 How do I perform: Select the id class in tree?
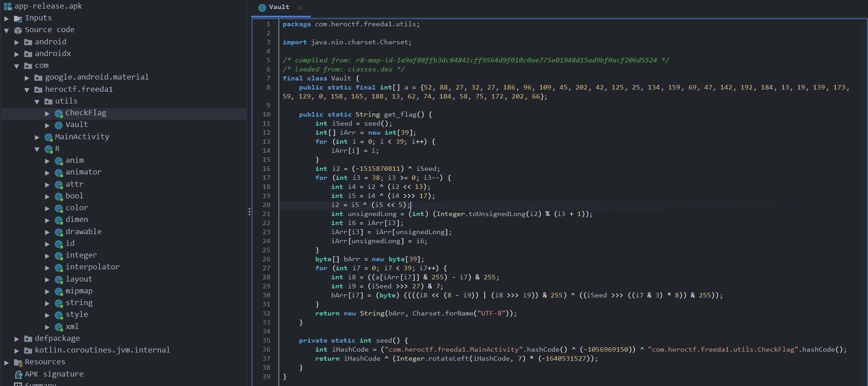click(70, 243)
